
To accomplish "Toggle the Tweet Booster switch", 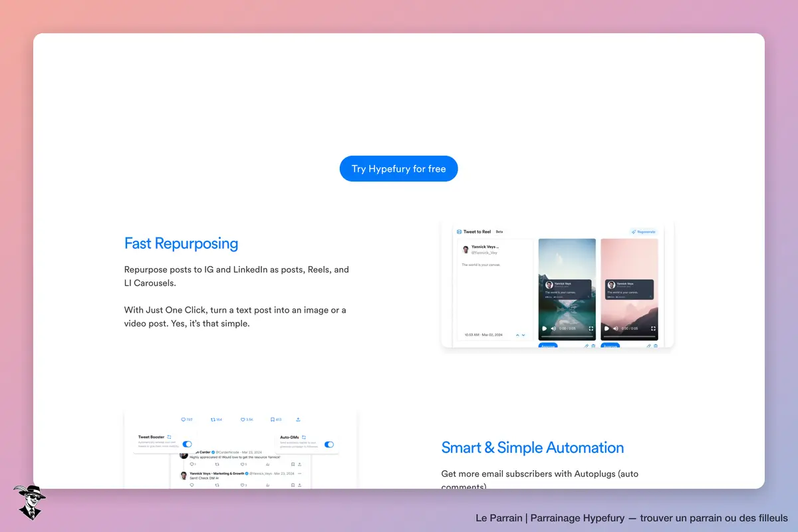I will pos(188,444).
